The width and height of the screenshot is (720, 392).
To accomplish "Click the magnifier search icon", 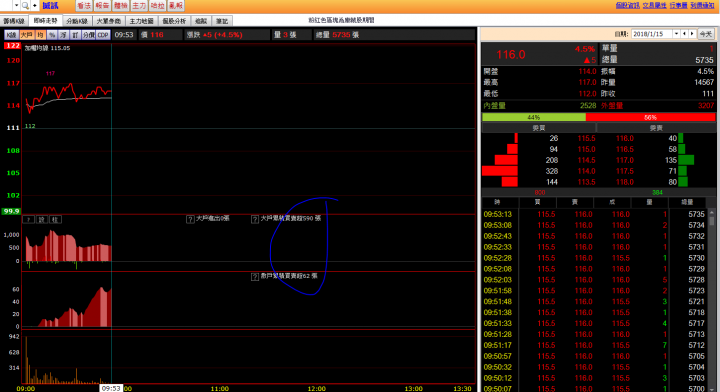I will pos(25,6).
